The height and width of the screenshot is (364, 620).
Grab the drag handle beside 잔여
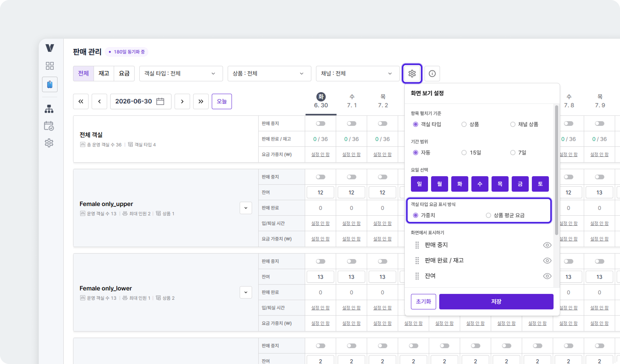coord(417,276)
